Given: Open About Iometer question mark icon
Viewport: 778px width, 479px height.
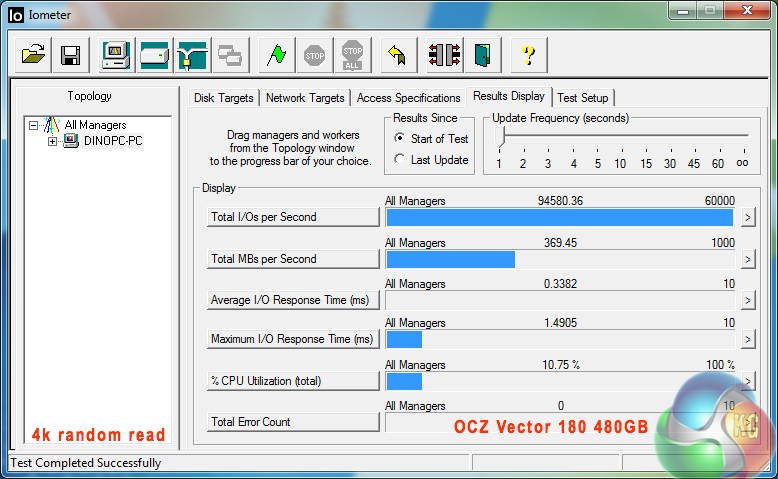Looking at the screenshot, I should point(528,55).
